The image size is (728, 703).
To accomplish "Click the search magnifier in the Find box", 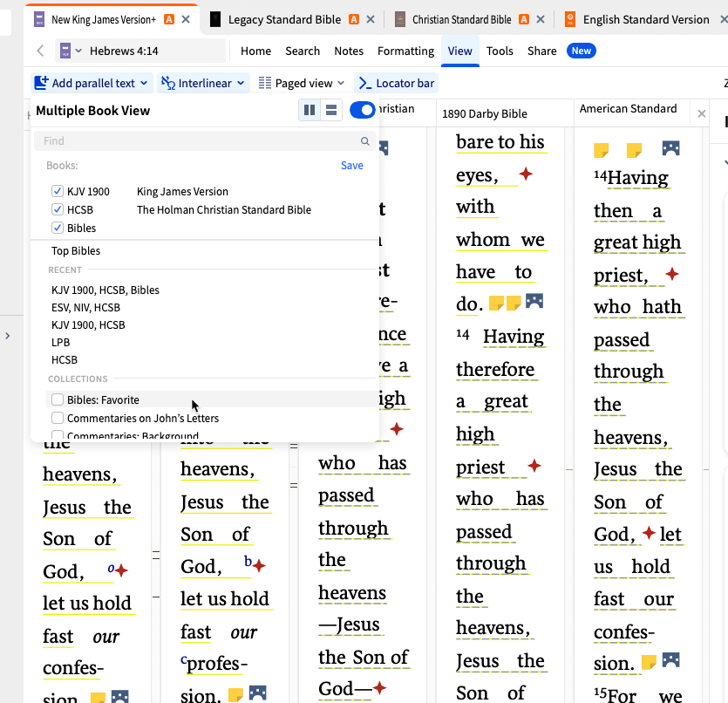I will pos(365,141).
